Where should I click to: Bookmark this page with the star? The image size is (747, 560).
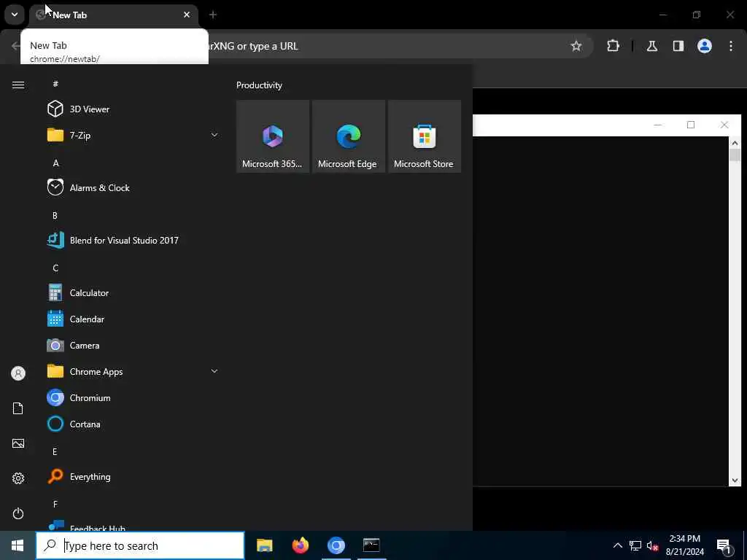[x=576, y=46]
